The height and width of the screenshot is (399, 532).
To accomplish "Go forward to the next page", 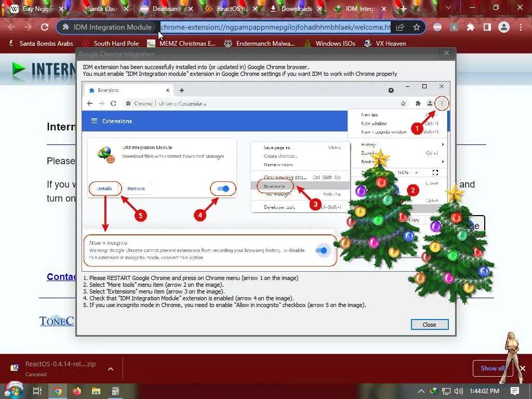I will 28,27.
